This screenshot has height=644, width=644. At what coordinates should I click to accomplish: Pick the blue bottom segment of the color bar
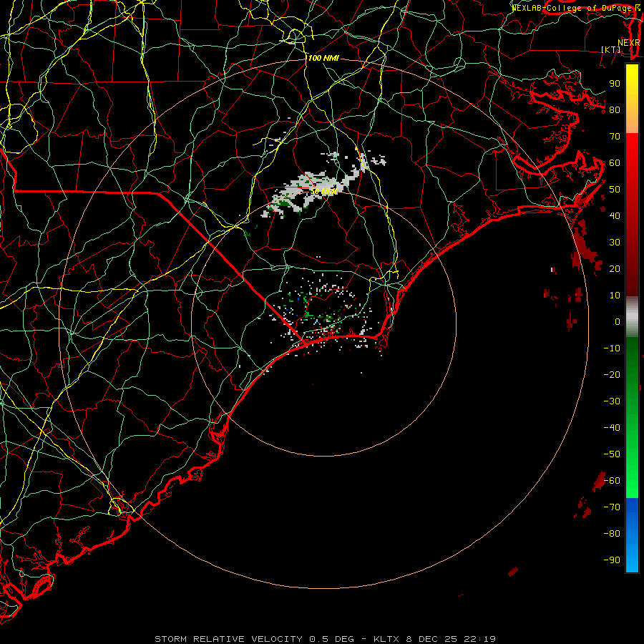pyautogui.click(x=632, y=535)
